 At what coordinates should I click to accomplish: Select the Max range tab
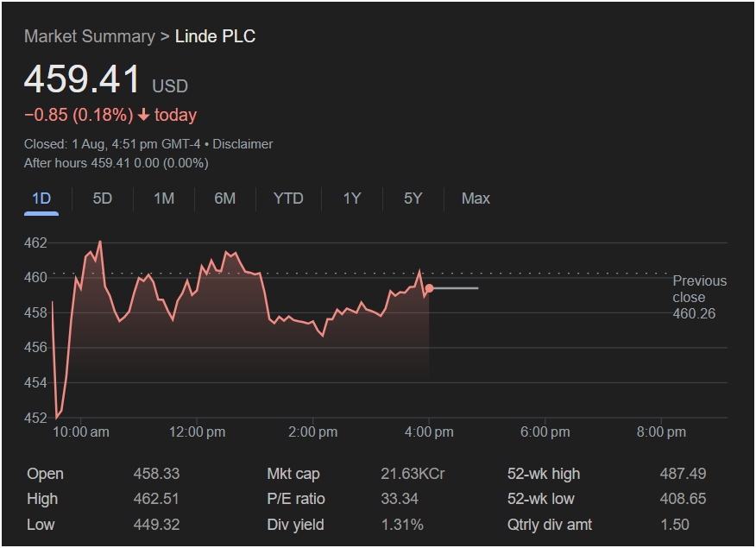point(476,198)
